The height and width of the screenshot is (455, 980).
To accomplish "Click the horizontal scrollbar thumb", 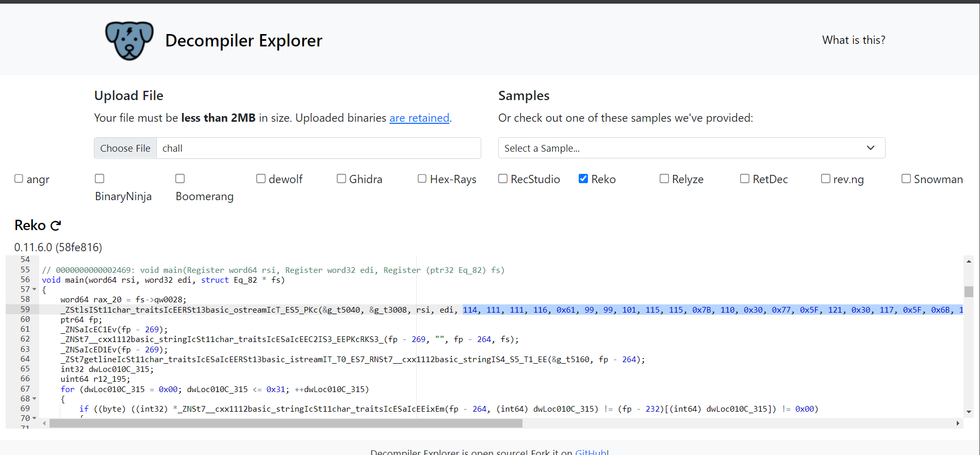I will pyautogui.click(x=286, y=424).
